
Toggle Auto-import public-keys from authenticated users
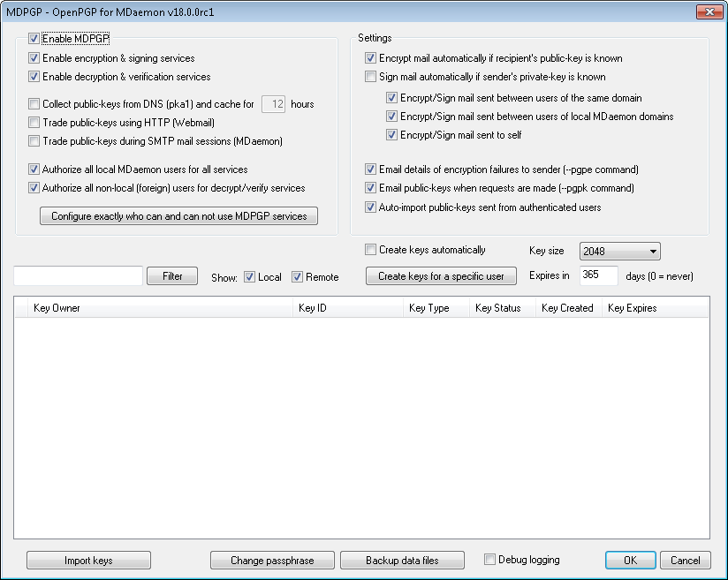click(370, 207)
